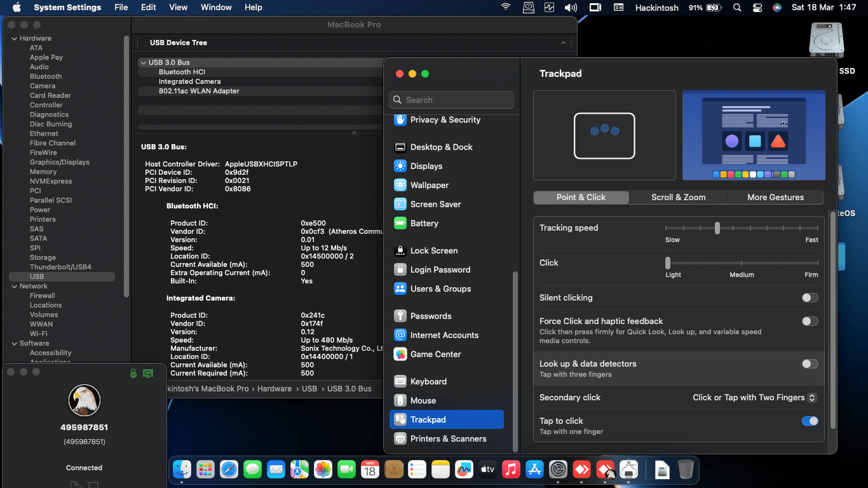Viewport: 868px width, 488px height.
Task: Collapse the USB 3.0 Bus tree row
Action: (143, 62)
